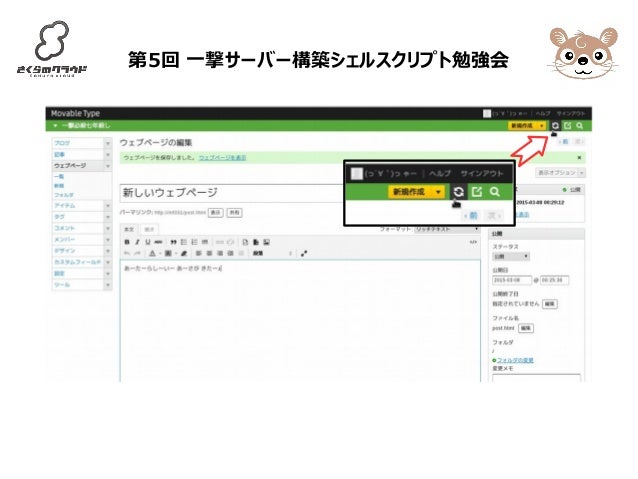Click the view site icon in the small original header
Image resolution: width=638 pixels, height=479 pixels.
[568, 126]
